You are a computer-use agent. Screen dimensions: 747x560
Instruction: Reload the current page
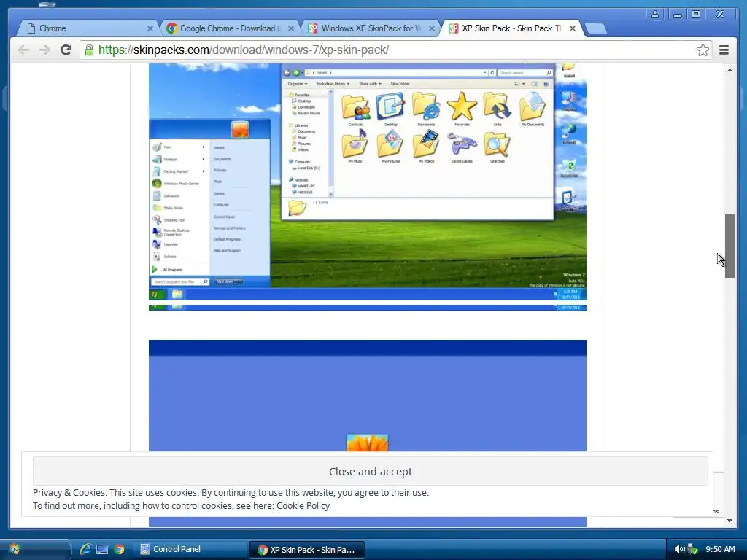click(66, 50)
